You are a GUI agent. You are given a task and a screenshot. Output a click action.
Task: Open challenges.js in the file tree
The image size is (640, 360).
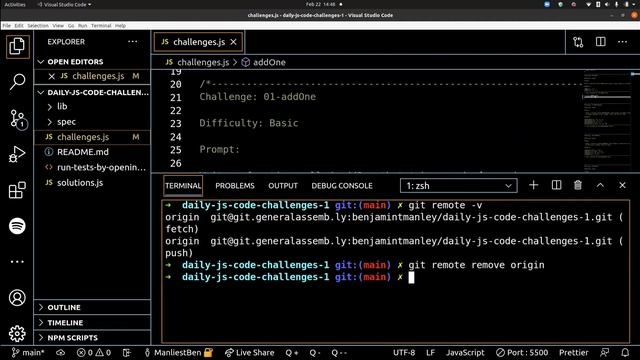(92, 137)
